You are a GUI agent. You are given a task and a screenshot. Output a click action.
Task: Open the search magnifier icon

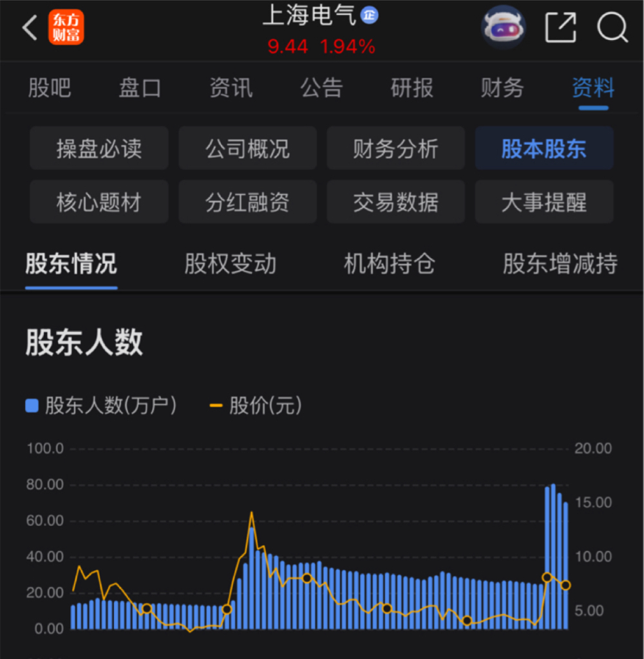pos(612,28)
